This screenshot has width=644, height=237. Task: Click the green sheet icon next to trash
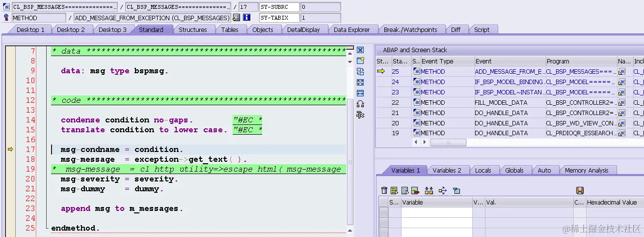point(394,191)
